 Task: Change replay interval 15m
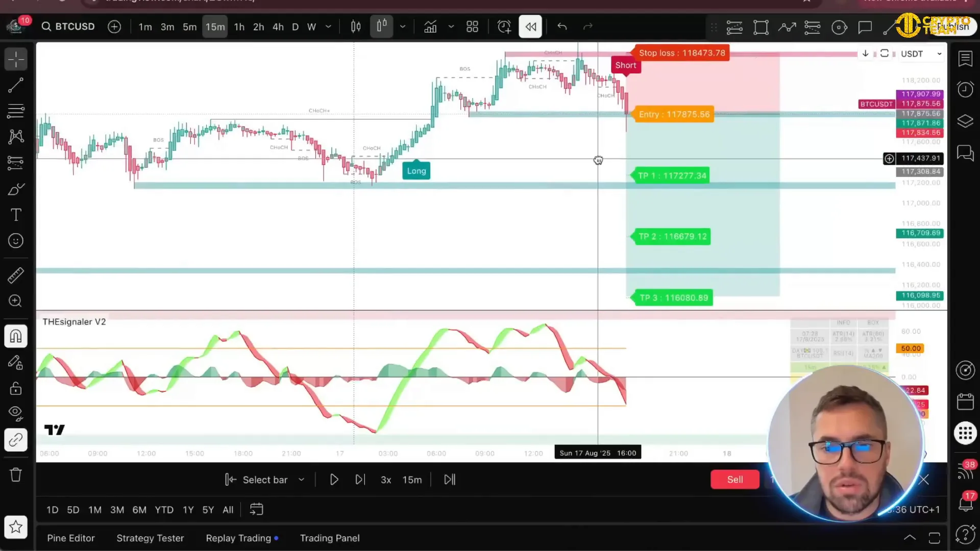412,480
